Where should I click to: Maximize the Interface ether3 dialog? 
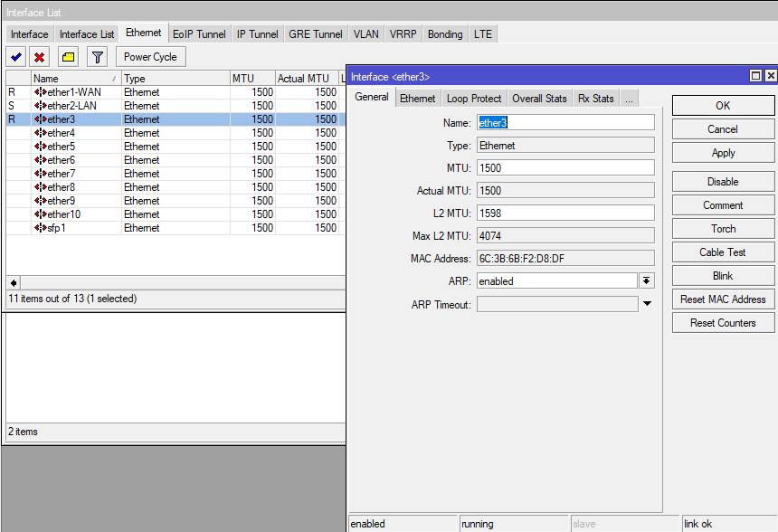click(x=755, y=76)
